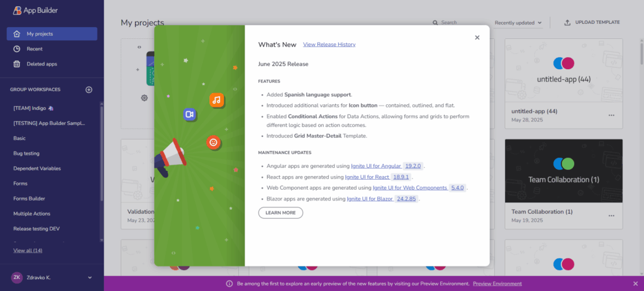Click View all (14) workspaces link

(x=28, y=250)
